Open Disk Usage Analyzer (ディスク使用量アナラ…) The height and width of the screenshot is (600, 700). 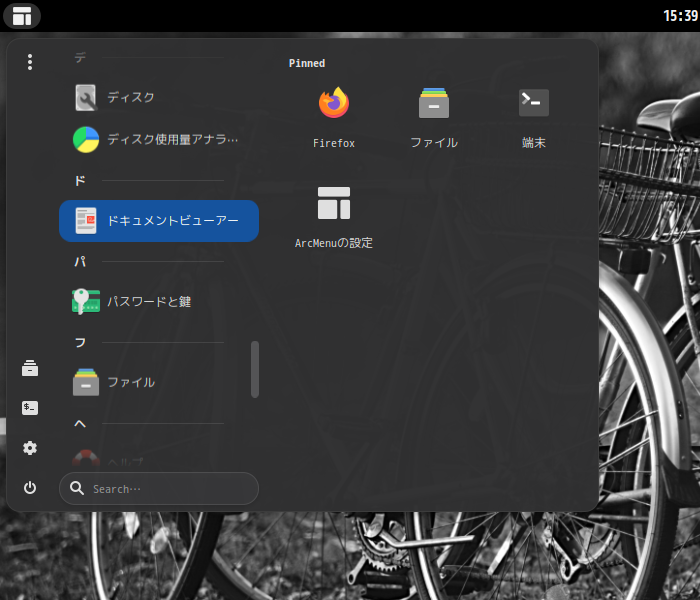(159, 140)
